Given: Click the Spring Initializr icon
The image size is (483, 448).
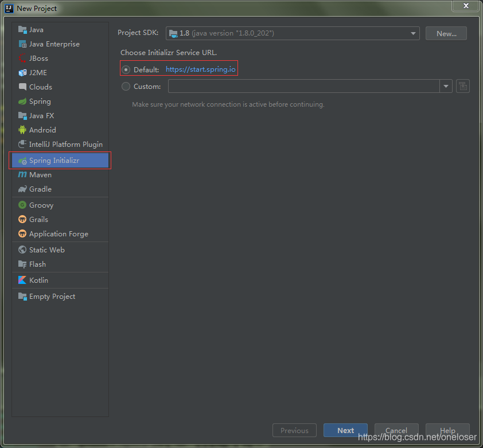Looking at the screenshot, I should pos(22,161).
